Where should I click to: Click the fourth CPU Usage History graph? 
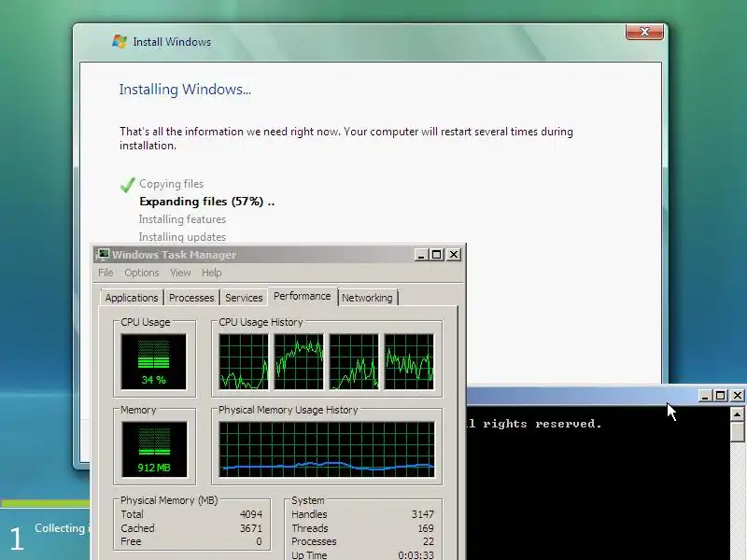coord(409,362)
